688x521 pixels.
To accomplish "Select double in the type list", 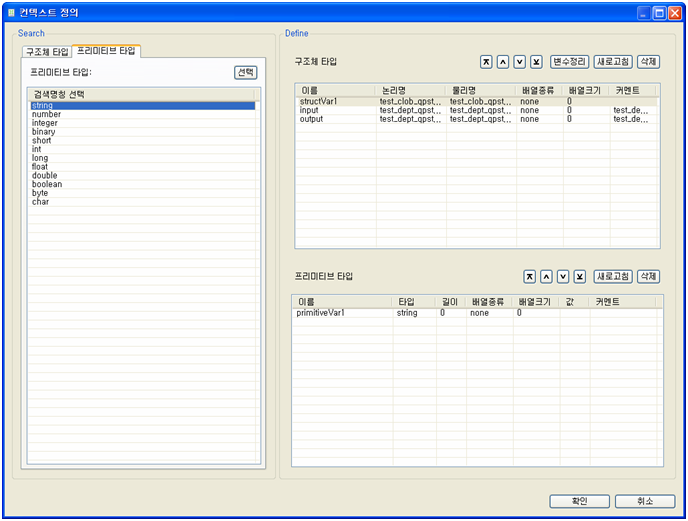I will tap(143, 176).
